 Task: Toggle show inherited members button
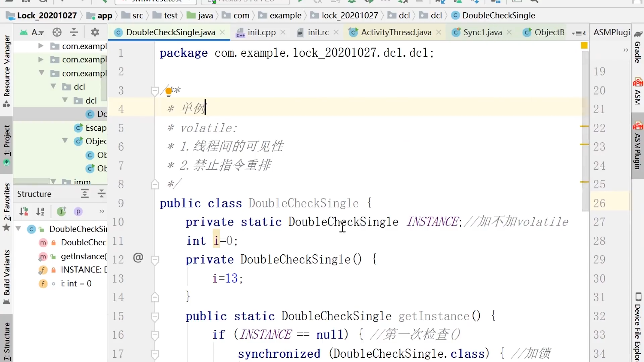pyautogui.click(x=61, y=212)
